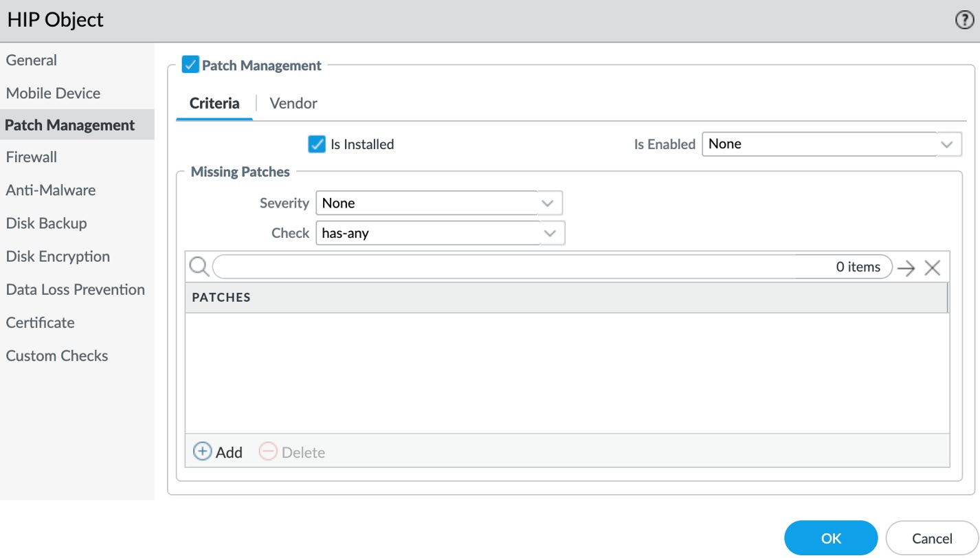Uncheck the Patch Management checkbox

tap(190, 65)
